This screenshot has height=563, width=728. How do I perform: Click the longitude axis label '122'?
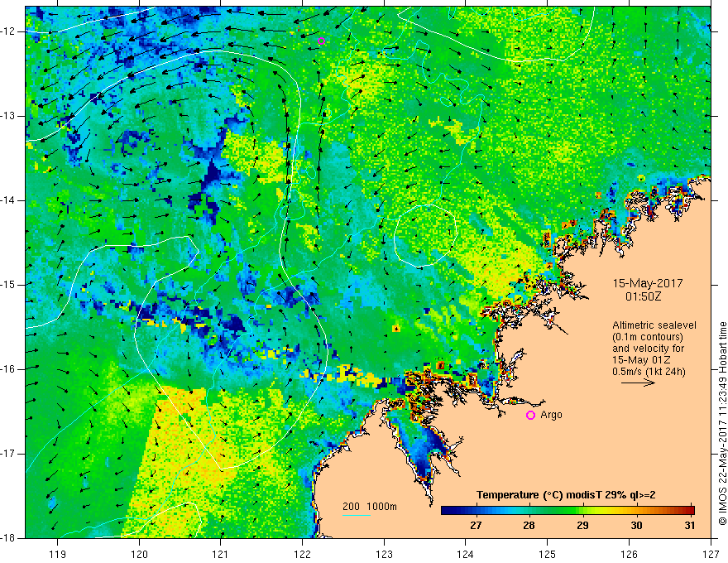pyautogui.click(x=302, y=554)
